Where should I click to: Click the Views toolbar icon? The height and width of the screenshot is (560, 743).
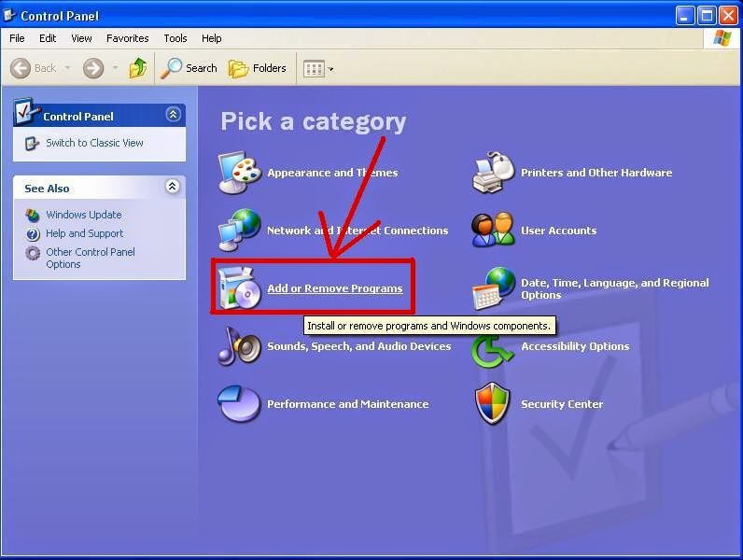314,69
